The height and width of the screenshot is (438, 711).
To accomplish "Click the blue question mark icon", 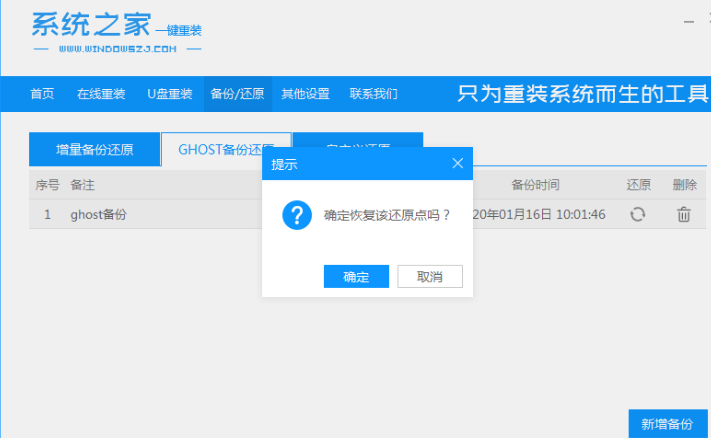I will click(297, 214).
